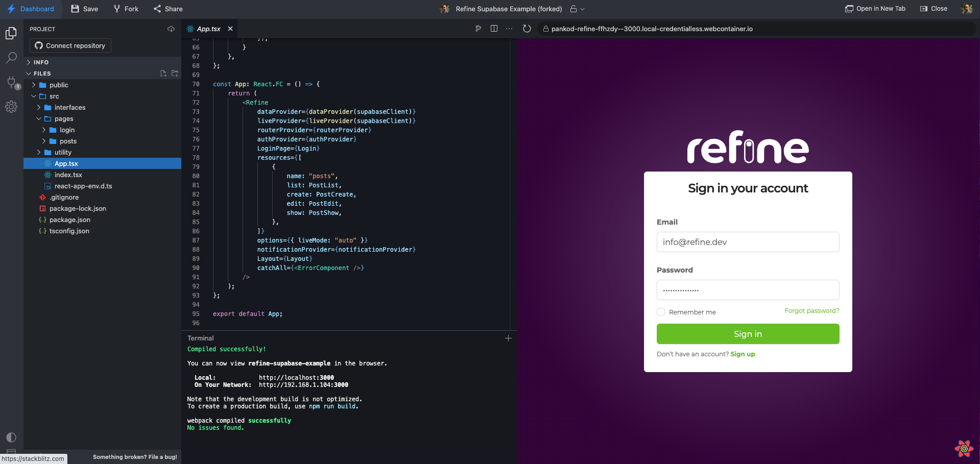Select App.tsx in file tree

[102, 164]
